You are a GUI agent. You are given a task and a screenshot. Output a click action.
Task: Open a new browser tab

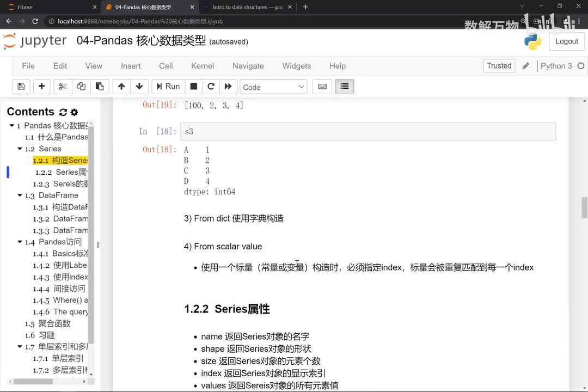coord(305,7)
